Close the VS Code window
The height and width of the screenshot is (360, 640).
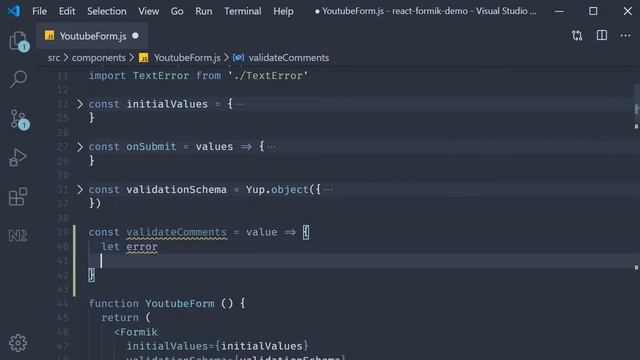pyautogui.click(x=627, y=11)
